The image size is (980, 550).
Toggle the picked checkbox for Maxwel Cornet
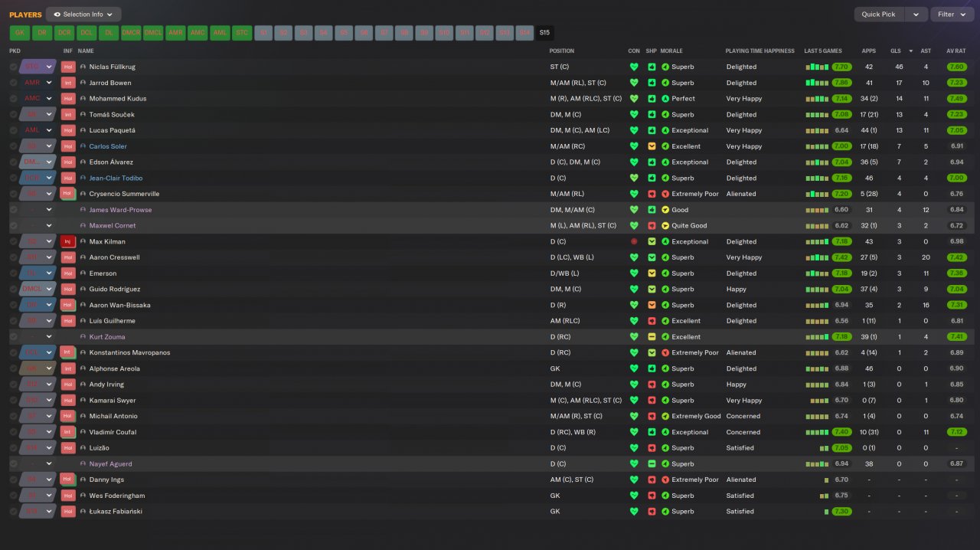click(13, 226)
